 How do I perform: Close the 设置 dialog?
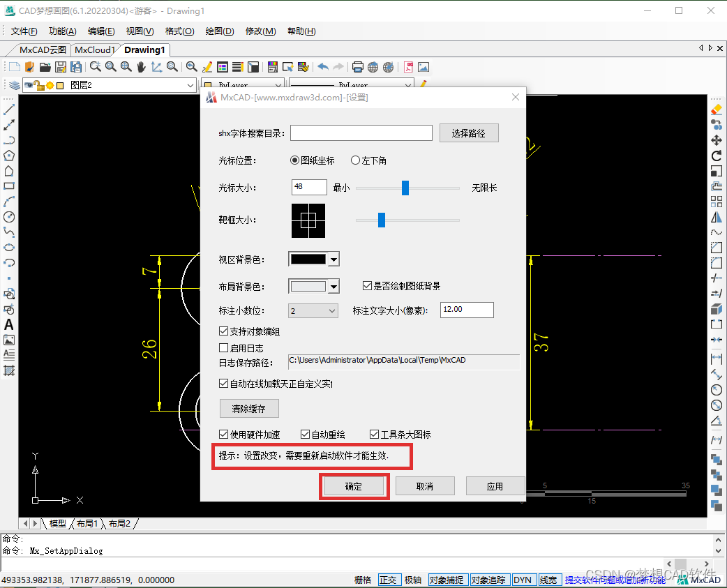pyautogui.click(x=515, y=97)
